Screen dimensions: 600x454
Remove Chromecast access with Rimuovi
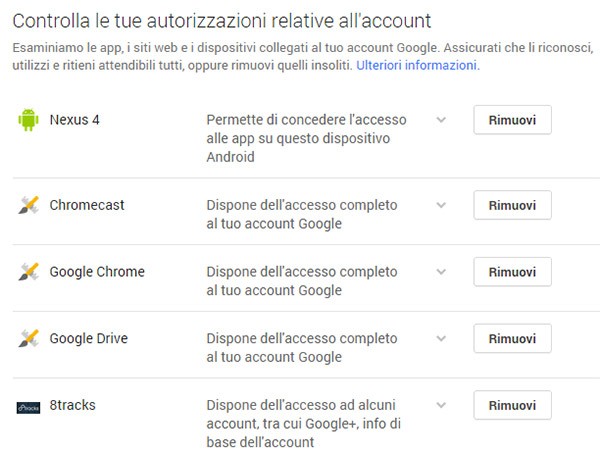click(512, 205)
